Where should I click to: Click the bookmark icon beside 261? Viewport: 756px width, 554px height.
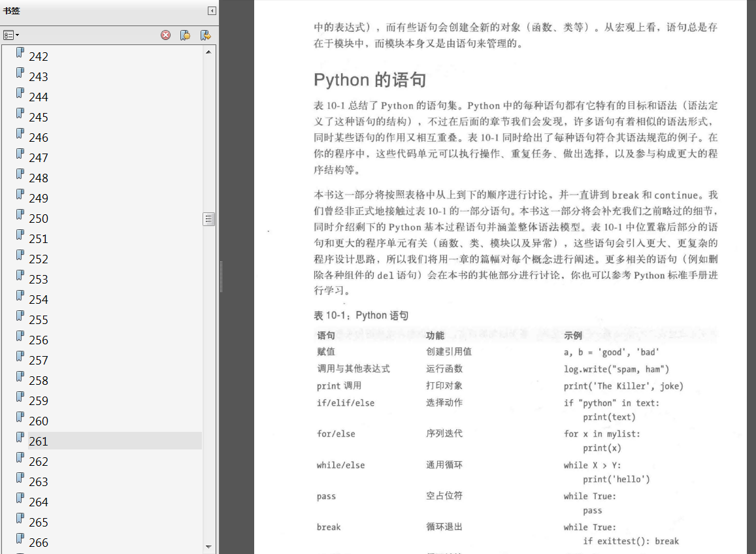click(20, 437)
